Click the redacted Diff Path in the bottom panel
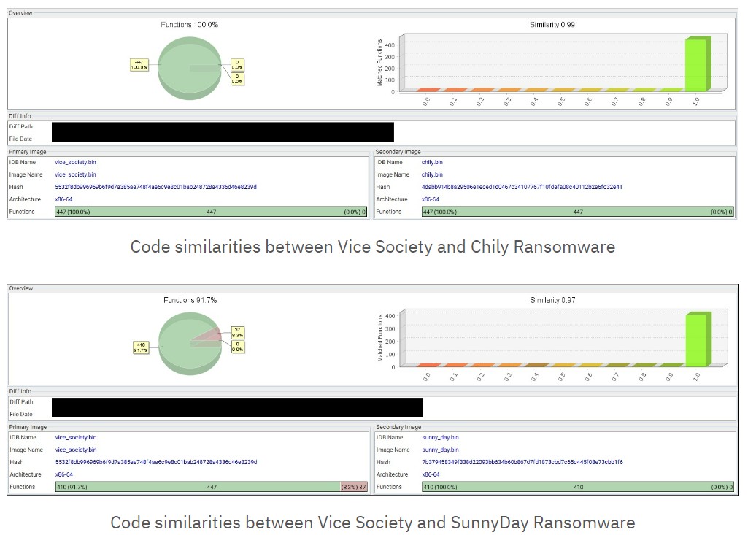This screenshot has width=756, height=535. pos(237,402)
